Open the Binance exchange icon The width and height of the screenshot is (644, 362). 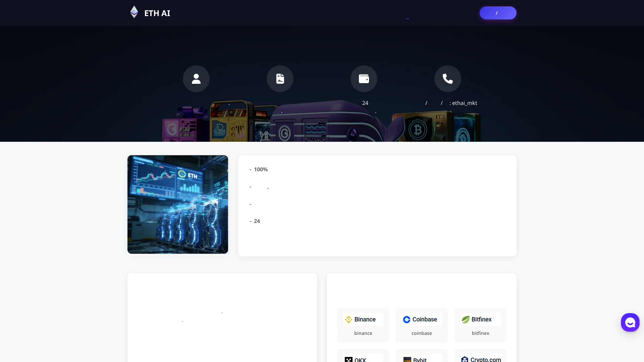click(x=349, y=319)
